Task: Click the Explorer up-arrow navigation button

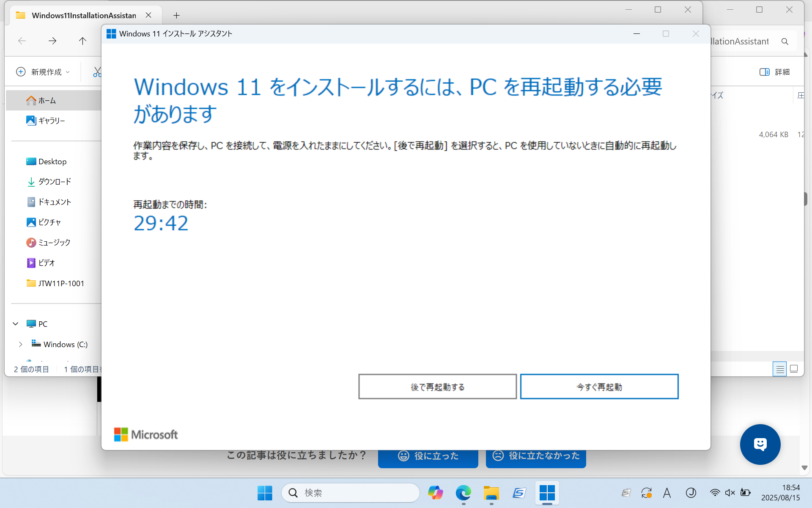Action: [x=82, y=41]
